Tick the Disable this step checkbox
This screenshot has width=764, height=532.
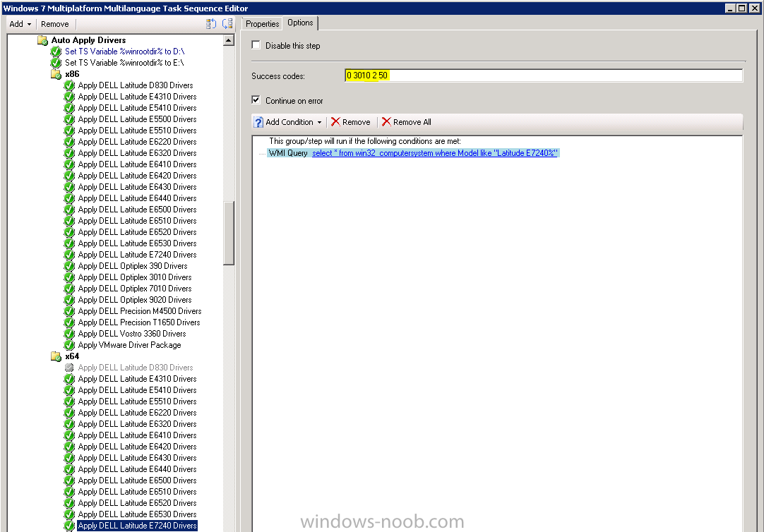(x=256, y=45)
